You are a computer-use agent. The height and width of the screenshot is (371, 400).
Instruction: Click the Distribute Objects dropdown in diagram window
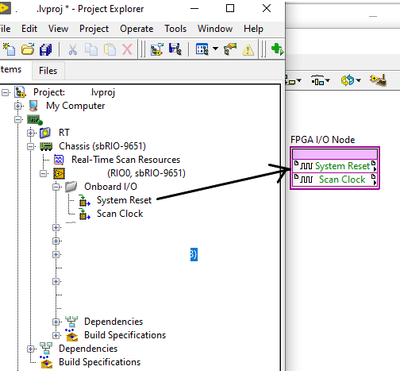pos(320,80)
